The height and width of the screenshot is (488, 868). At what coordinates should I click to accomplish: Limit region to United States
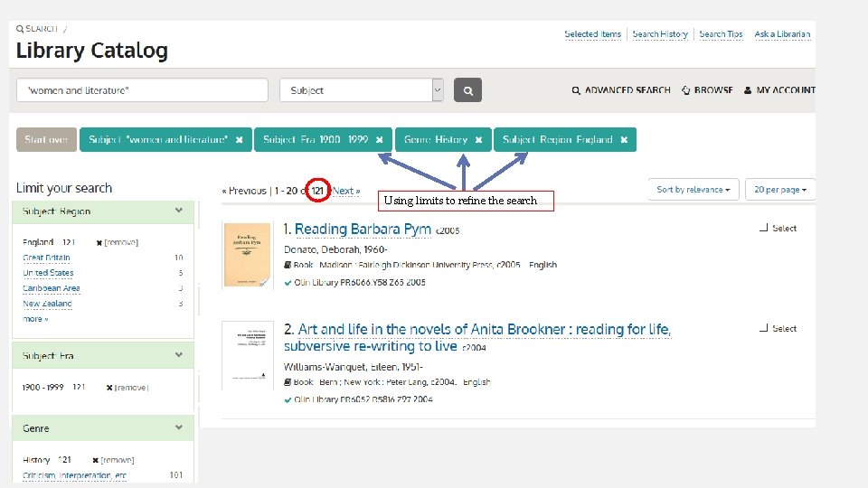[x=48, y=273]
